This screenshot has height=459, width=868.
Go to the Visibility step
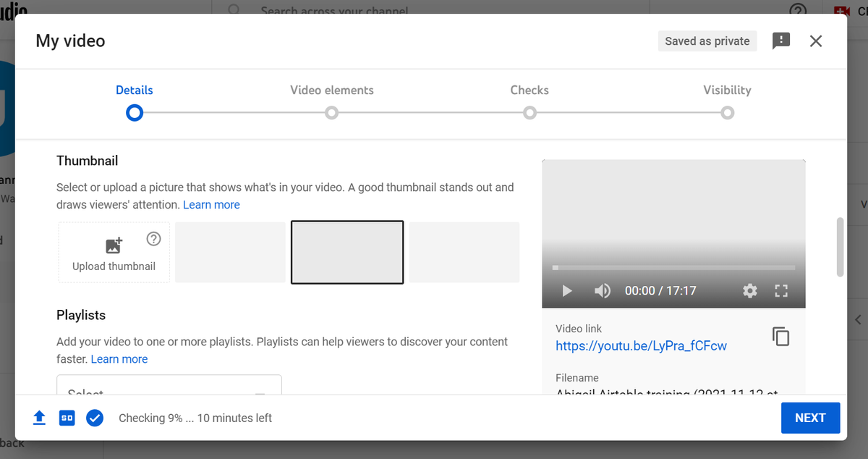tap(727, 101)
